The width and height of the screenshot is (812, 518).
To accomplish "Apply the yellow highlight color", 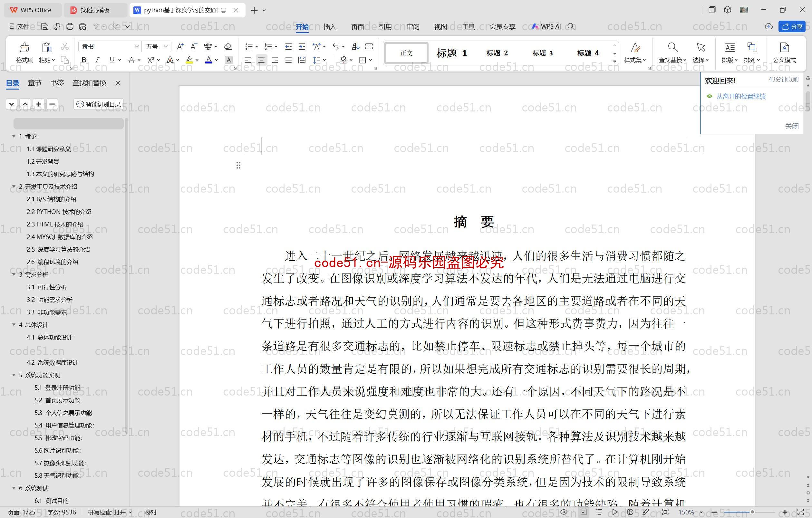I will click(x=189, y=60).
